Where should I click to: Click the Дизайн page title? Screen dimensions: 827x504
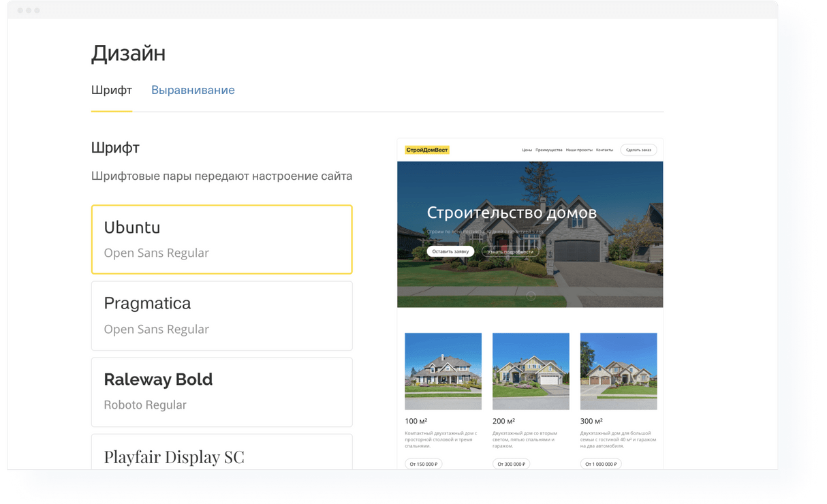(x=128, y=53)
